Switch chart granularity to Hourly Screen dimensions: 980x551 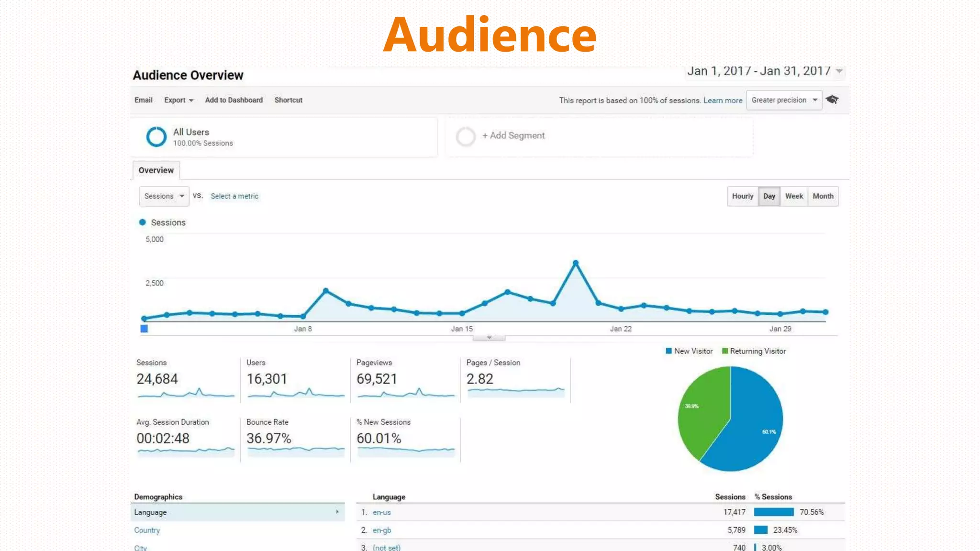click(742, 196)
